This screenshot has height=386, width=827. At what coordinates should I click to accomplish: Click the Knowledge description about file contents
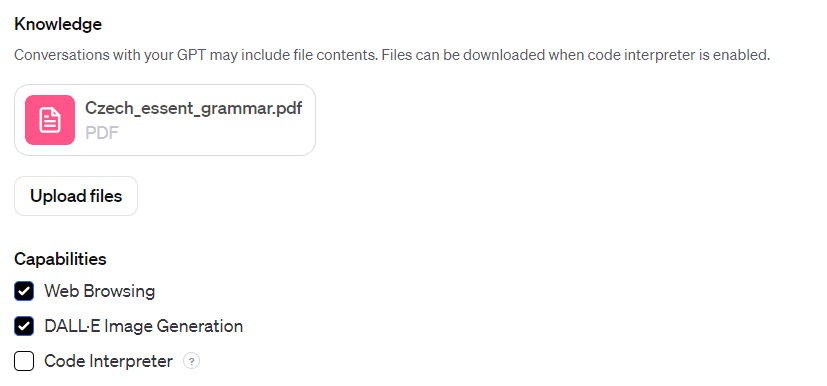tap(392, 55)
